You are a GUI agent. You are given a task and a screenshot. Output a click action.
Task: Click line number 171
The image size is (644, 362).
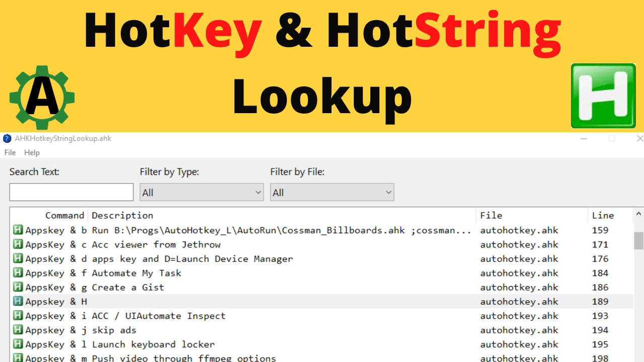tap(600, 244)
